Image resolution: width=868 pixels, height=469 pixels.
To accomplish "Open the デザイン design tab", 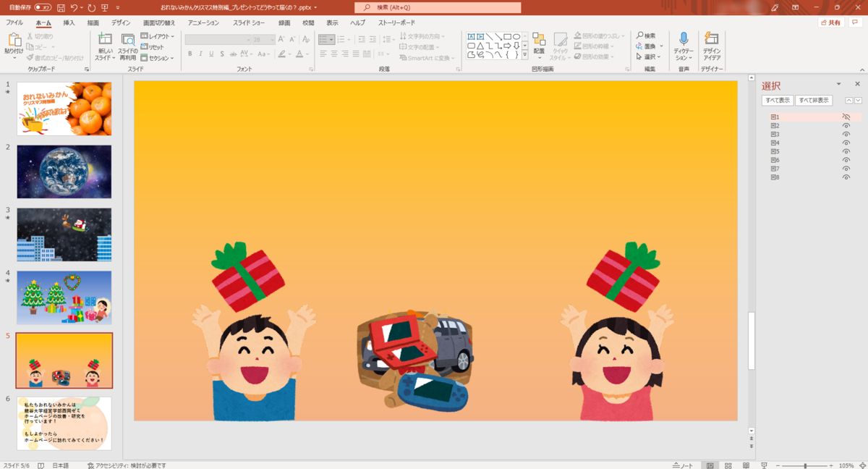I will (122, 23).
